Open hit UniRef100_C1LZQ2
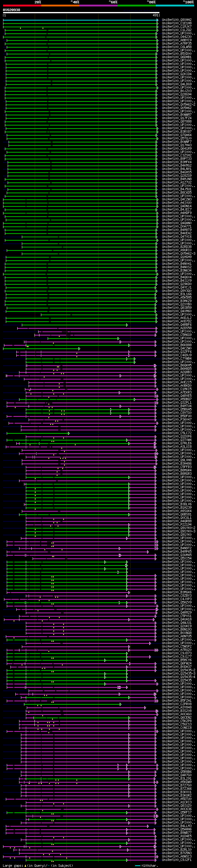 (177, 30)
